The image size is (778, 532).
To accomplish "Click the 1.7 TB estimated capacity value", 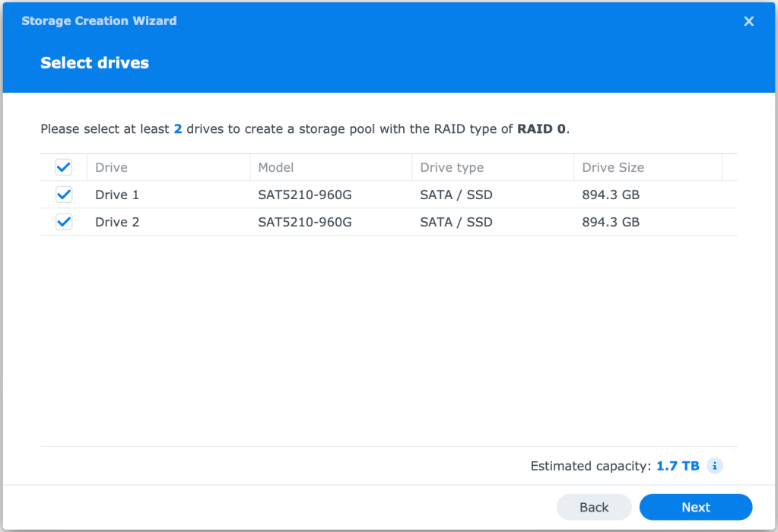I will point(678,466).
